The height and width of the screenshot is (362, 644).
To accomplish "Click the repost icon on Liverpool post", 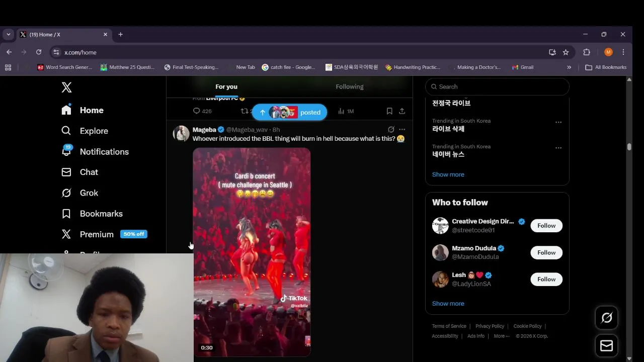I will 245,111.
